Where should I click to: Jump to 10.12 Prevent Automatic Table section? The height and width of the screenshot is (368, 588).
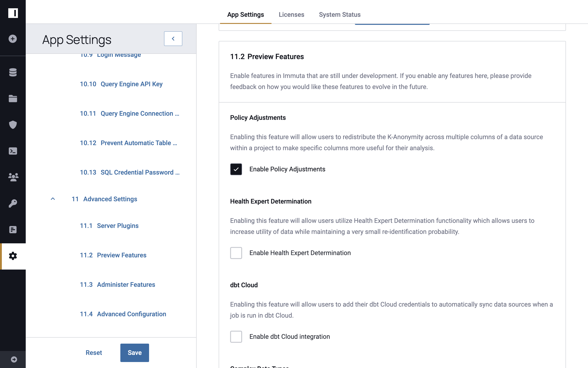[129, 143]
